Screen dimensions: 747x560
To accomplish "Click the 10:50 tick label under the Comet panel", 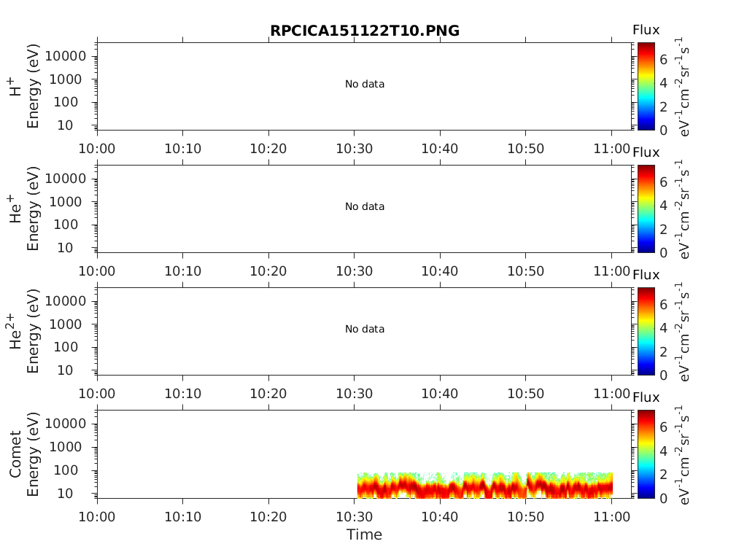I will tap(526, 516).
